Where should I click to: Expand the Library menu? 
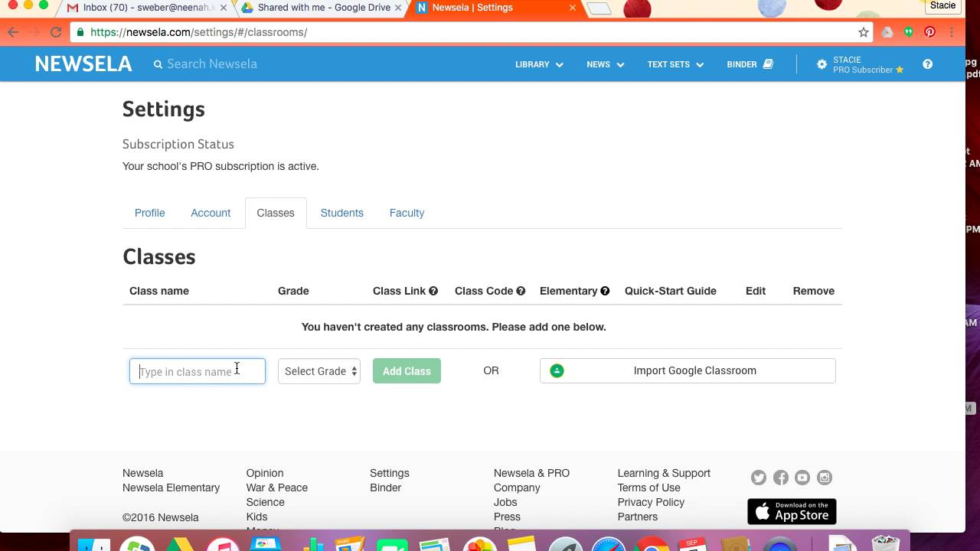pyautogui.click(x=539, y=64)
